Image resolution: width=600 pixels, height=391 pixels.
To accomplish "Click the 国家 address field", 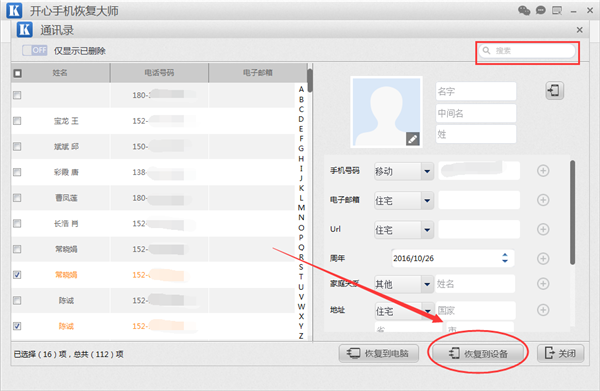I will pos(476,311).
